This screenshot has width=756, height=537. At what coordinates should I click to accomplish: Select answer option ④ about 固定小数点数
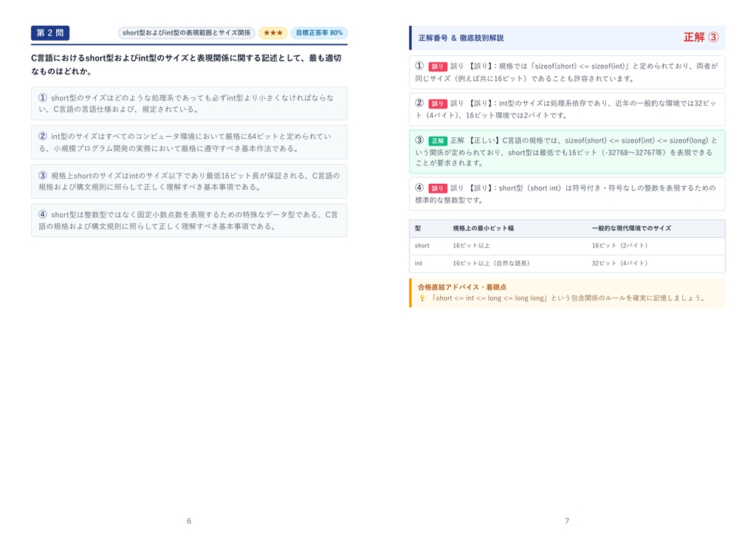(x=189, y=220)
